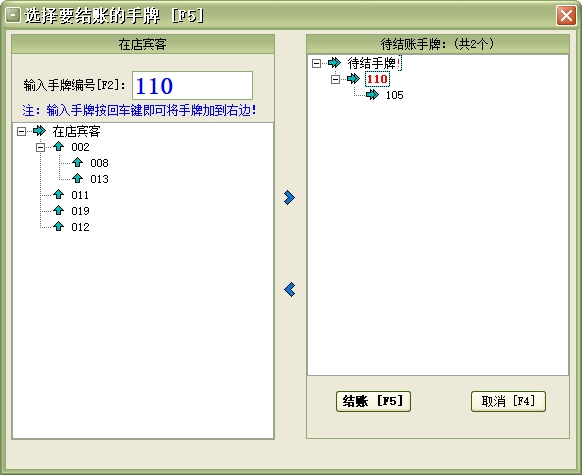Image resolution: width=582 pixels, height=475 pixels.
Task: Focus the wristband number input field
Action: (x=192, y=85)
